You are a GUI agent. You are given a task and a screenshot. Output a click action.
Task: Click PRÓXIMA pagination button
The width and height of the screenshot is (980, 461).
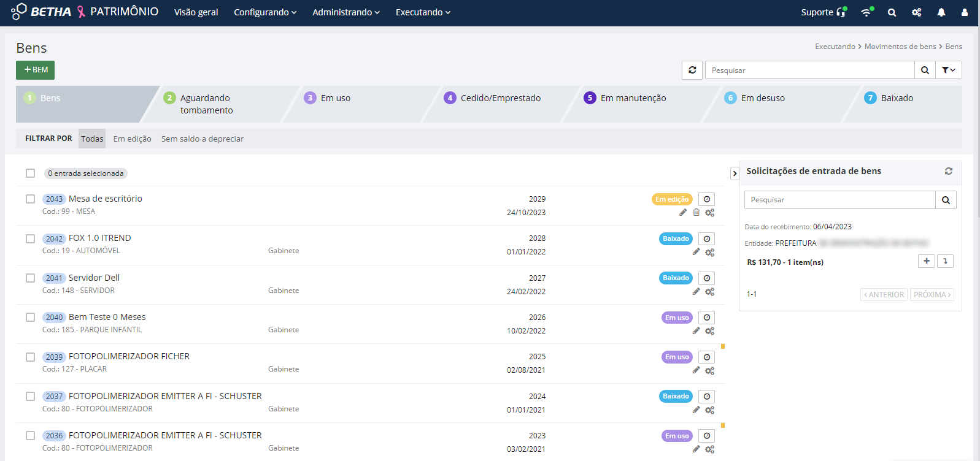coord(932,295)
